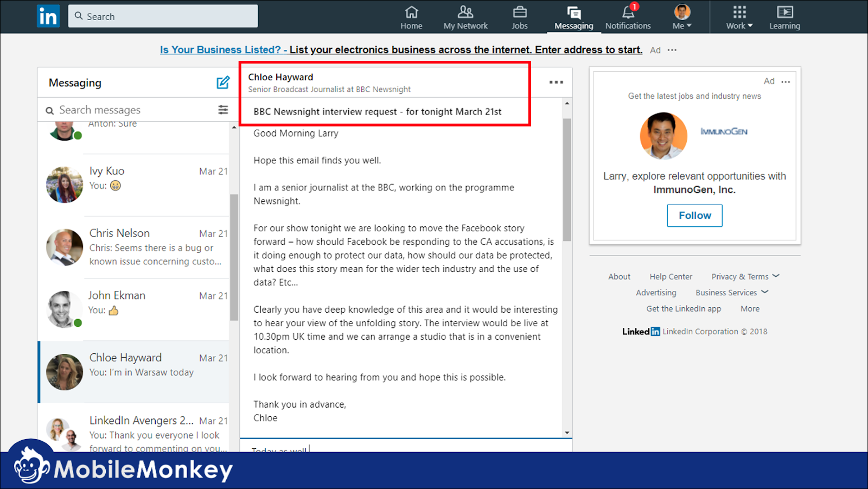The height and width of the screenshot is (489, 868).
Task: Click Ivy Kuo's profile photo
Action: (x=65, y=185)
